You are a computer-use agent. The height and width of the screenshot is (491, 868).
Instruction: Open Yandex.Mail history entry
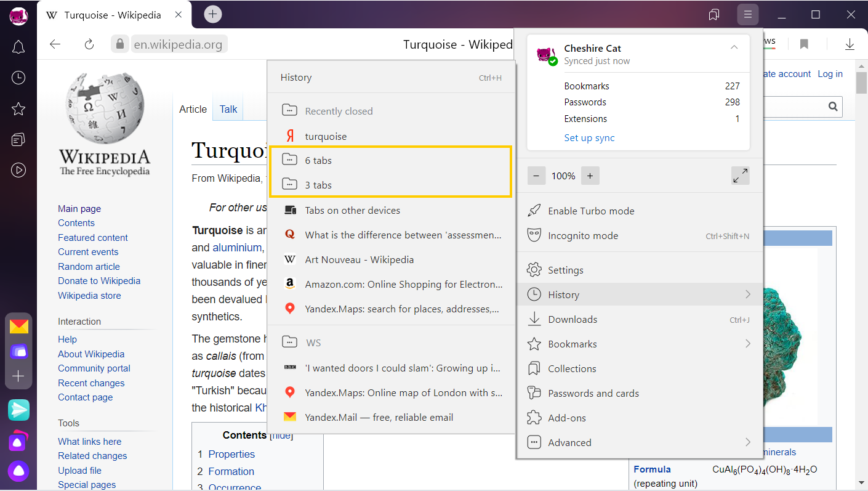point(390,417)
